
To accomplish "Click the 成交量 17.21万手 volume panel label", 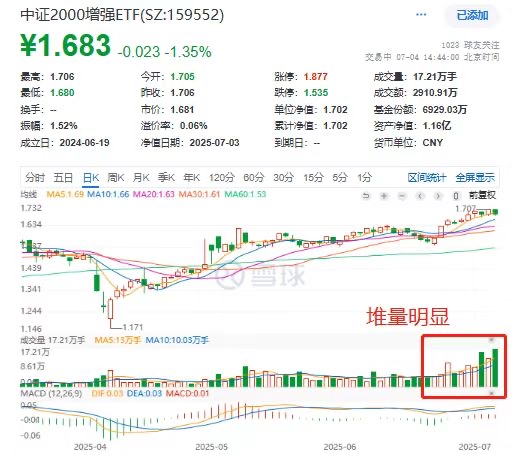I will (x=53, y=340).
